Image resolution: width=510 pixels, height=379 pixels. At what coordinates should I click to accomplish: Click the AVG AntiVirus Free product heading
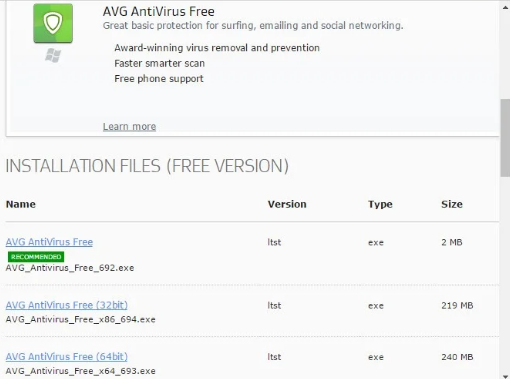[159, 11]
